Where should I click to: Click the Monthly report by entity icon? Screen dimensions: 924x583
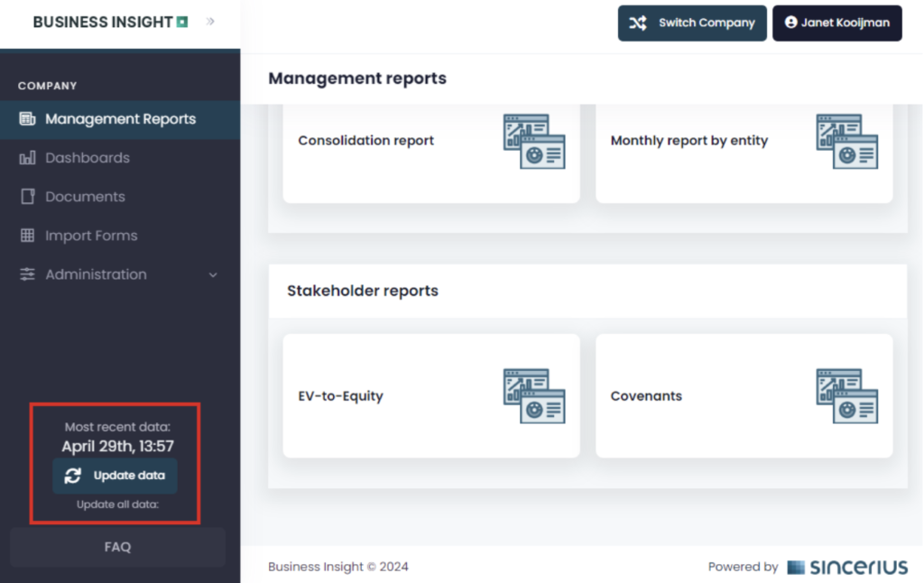[846, 142]
